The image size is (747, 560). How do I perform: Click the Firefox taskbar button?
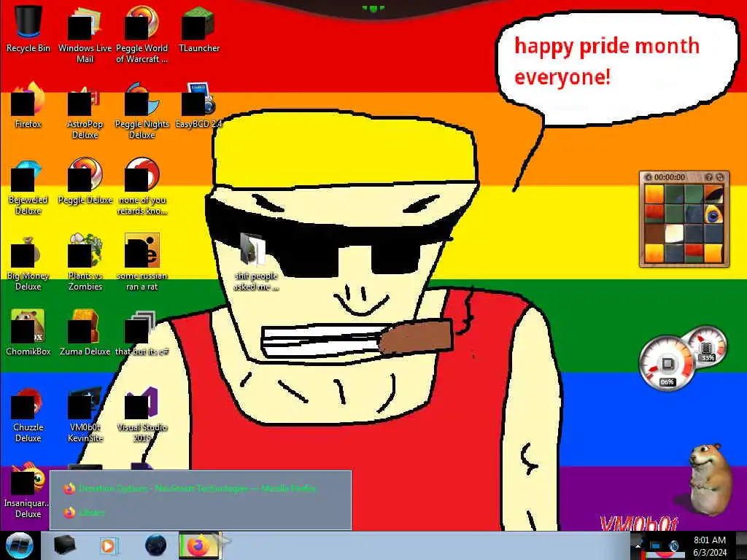click(198, 545)
